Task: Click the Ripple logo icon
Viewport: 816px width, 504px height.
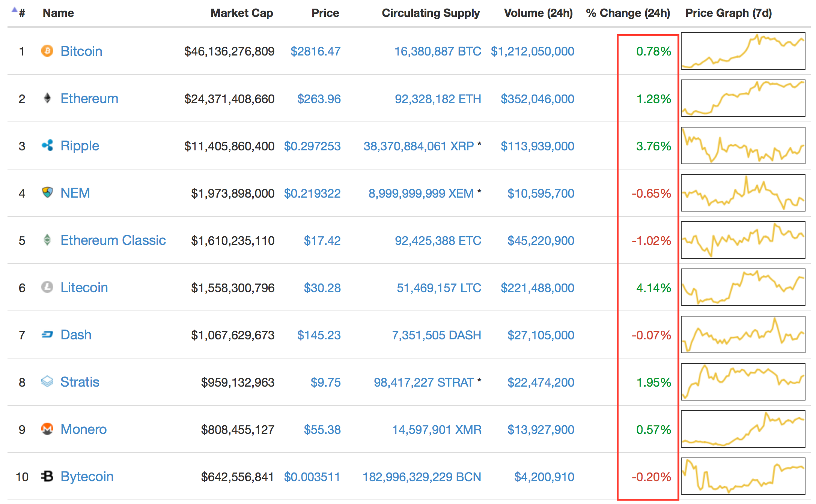Action: [x=47, y=145]
